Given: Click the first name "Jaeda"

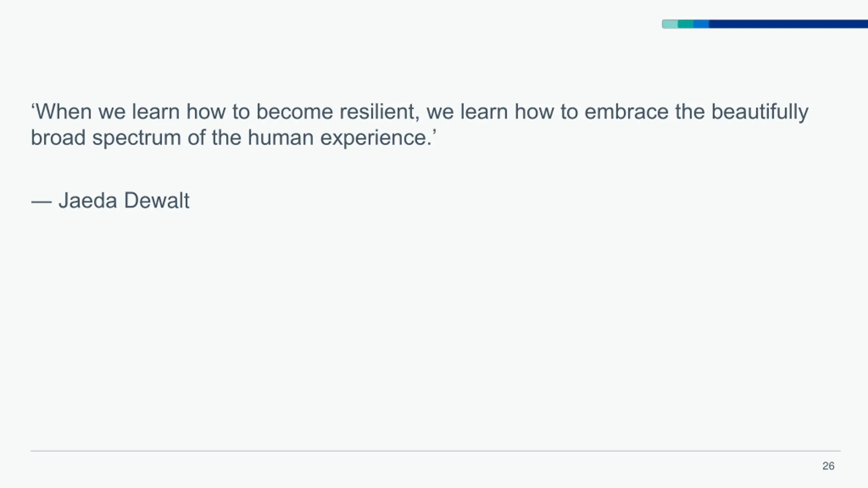Looking at the screenshot, I should pos(88,200).
